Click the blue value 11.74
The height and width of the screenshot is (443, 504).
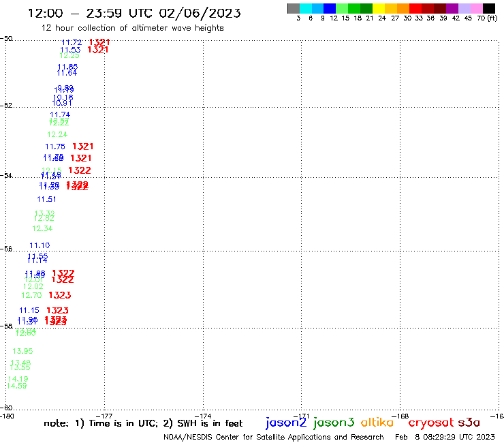pyautogui.click(x=60, y=114)
